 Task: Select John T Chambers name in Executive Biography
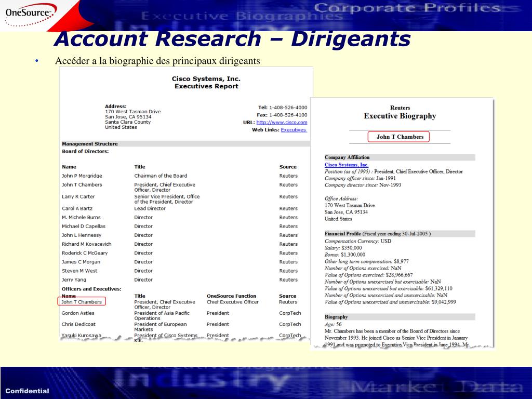click(x=400, y=137)
